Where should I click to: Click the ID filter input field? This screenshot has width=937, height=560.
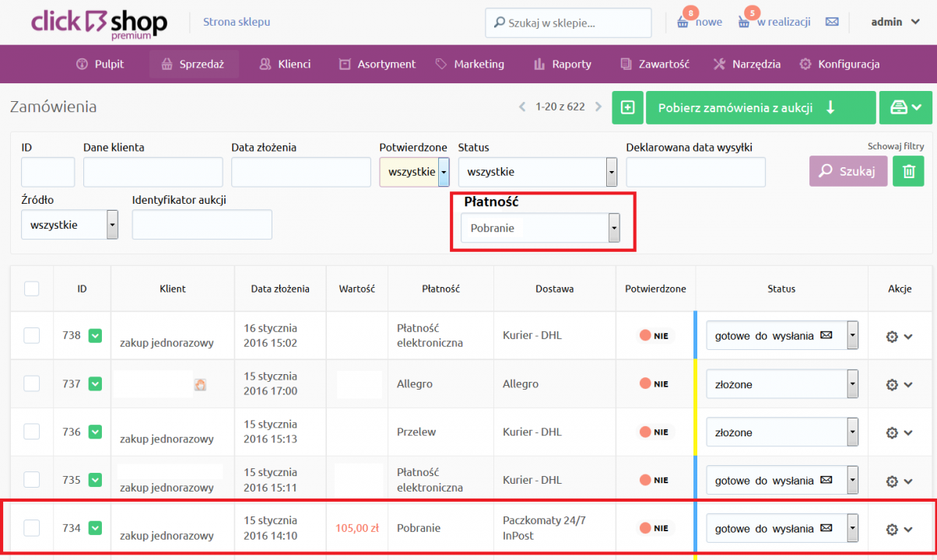pyautogui.click(x=48, y=172)
